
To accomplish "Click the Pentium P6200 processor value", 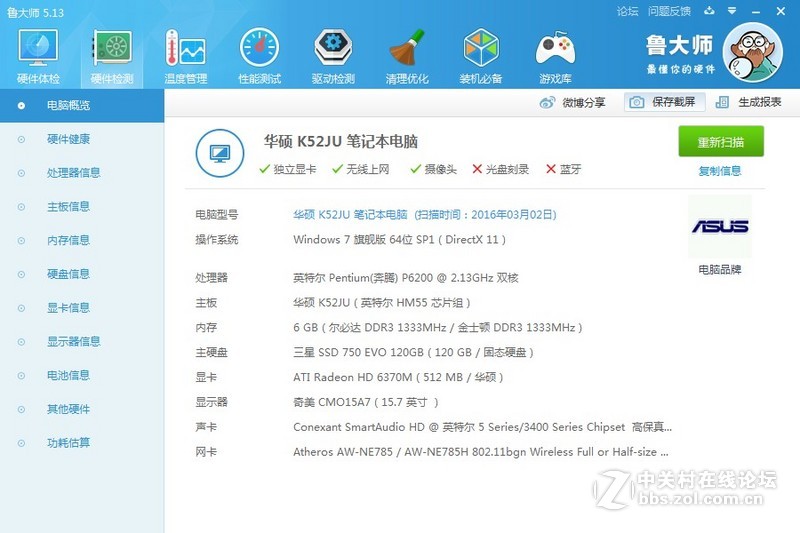I will click(406, 277).
